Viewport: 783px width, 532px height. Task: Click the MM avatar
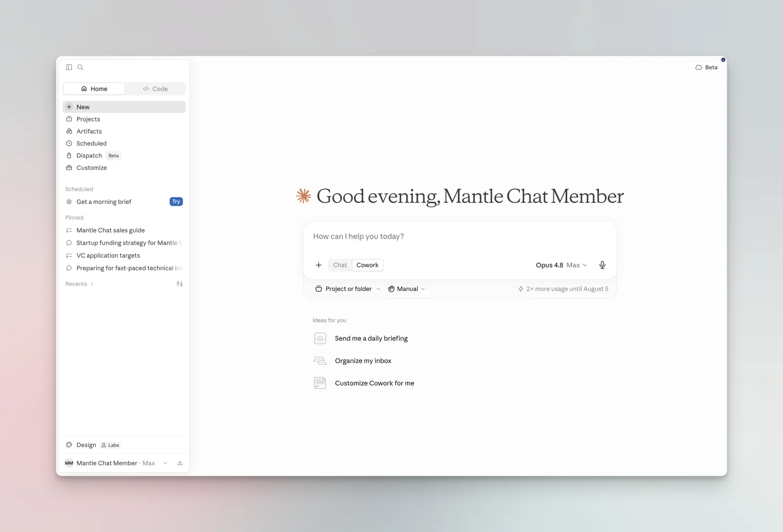tap(69, 463)
